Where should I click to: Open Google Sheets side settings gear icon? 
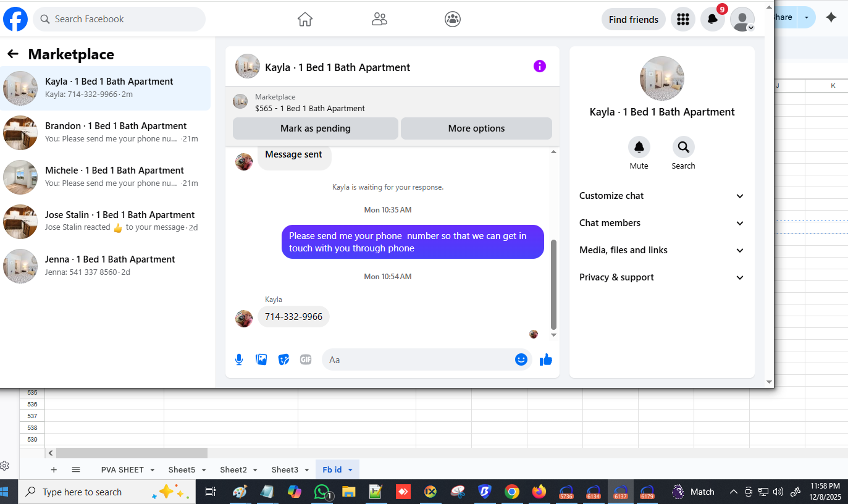coord(4,466)
